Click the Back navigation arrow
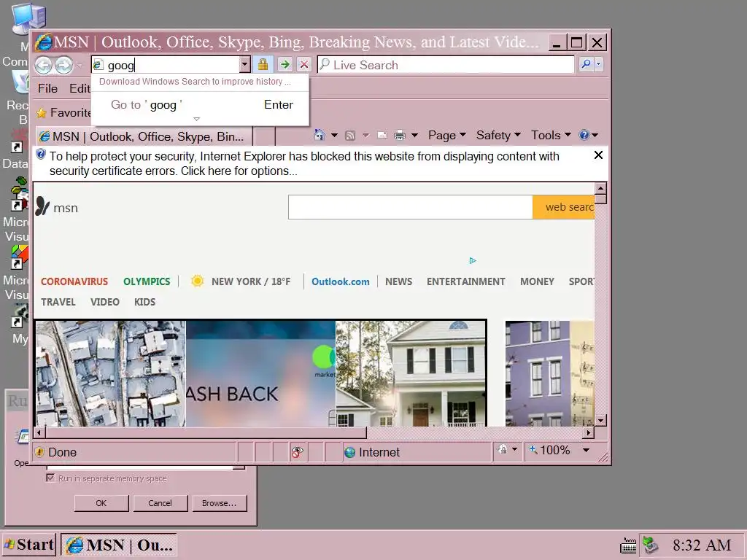 [43, 65]
